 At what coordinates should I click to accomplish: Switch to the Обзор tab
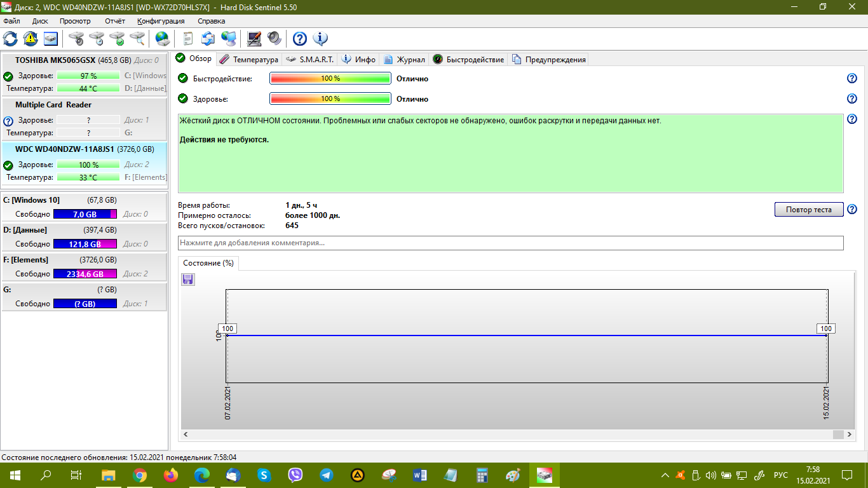pos(194,58)
